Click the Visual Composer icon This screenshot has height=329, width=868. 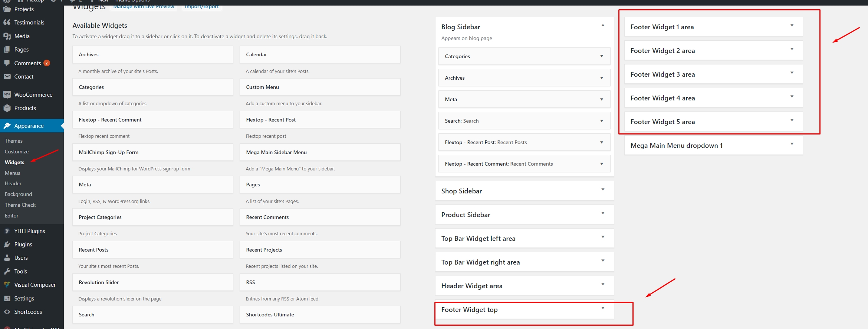click(x=7, y=285)
